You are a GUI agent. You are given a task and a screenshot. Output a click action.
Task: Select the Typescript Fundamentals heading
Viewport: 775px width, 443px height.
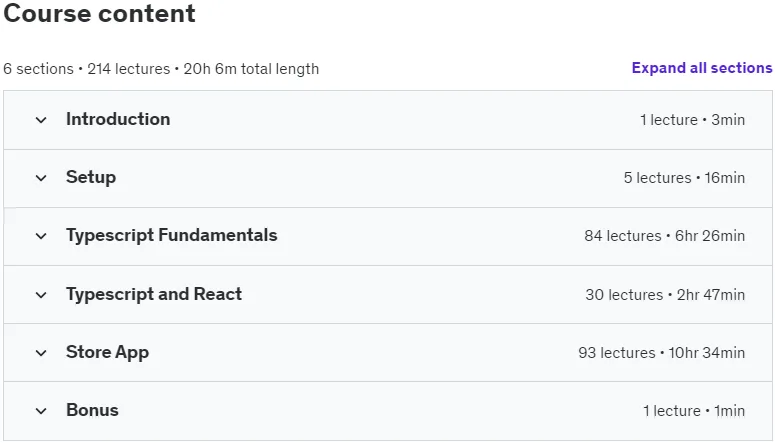pos(172,235)
